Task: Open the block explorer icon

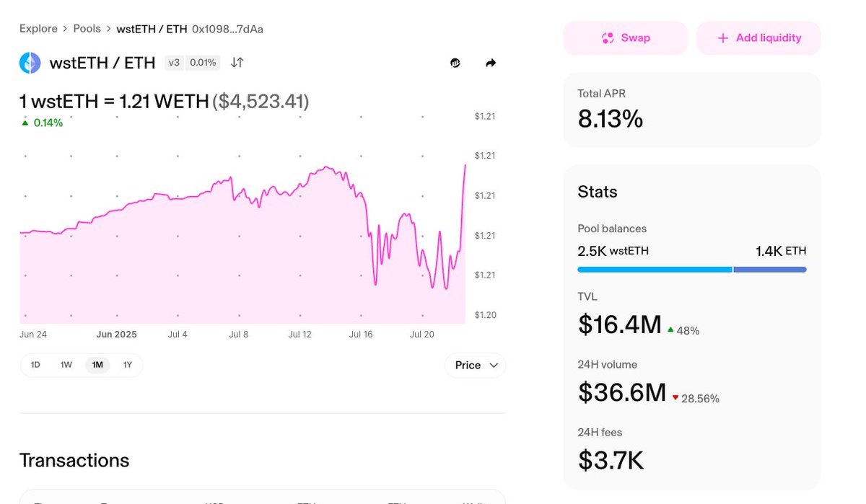Action: pyautogui.click(x=455, y=63)
